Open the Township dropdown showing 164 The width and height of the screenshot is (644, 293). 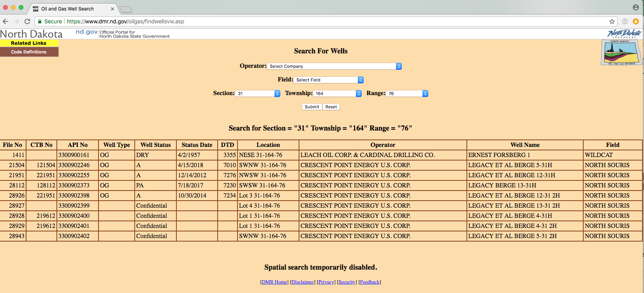pos(337,94)
